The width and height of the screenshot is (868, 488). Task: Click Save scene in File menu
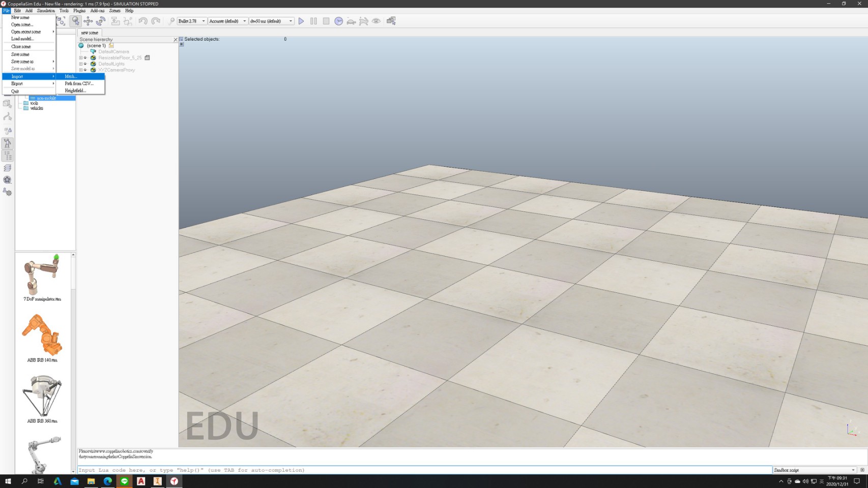[x=30, y=54]
